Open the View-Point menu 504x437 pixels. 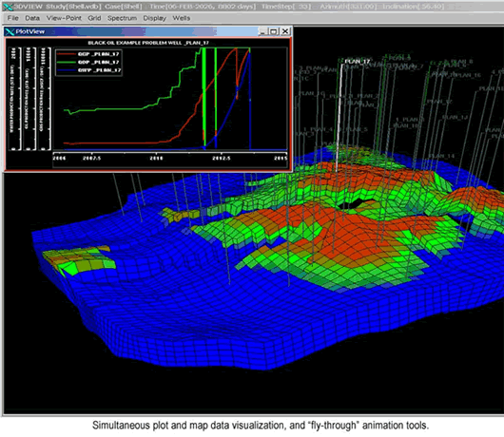tap(64, 18)
